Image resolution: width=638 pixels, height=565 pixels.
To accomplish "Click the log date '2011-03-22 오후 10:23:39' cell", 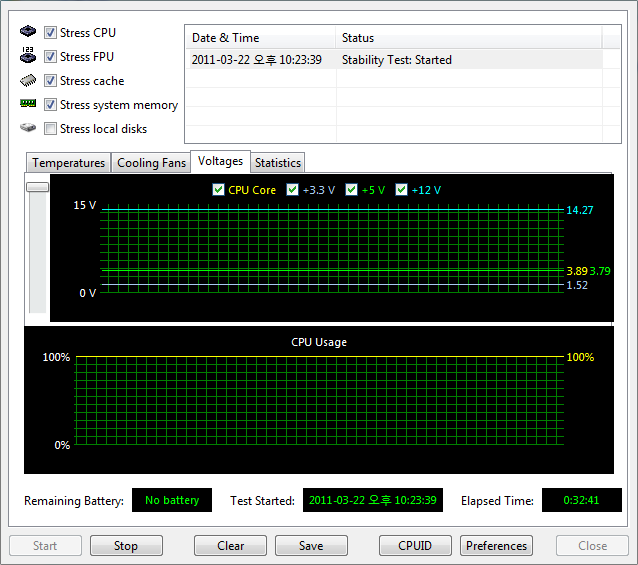I will click(257, 60).
